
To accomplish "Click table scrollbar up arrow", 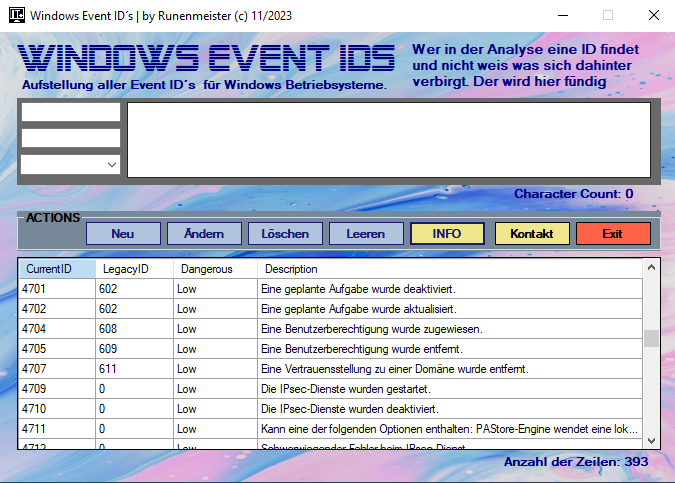I will pos(651,267).
